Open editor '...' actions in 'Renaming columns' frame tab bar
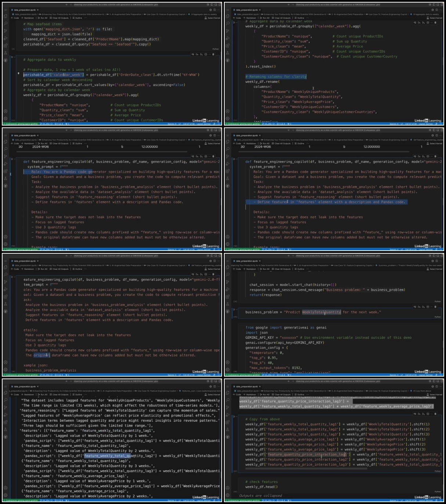This screenshot has width=446, height=504. tap(441, 10)
